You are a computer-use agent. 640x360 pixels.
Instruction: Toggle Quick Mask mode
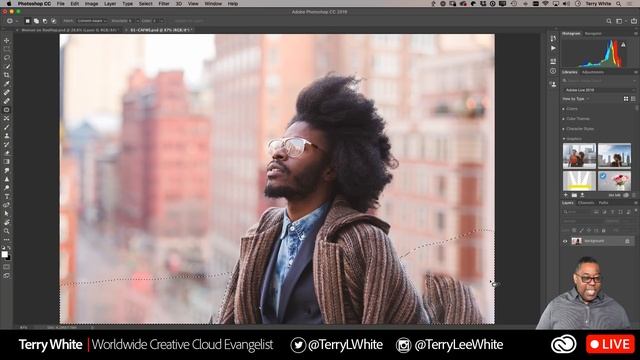(7, 267)
